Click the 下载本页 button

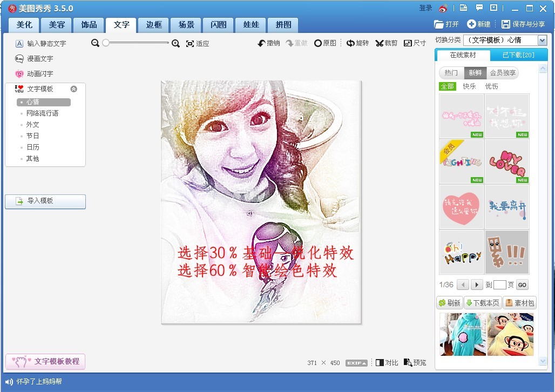[482, 303]
